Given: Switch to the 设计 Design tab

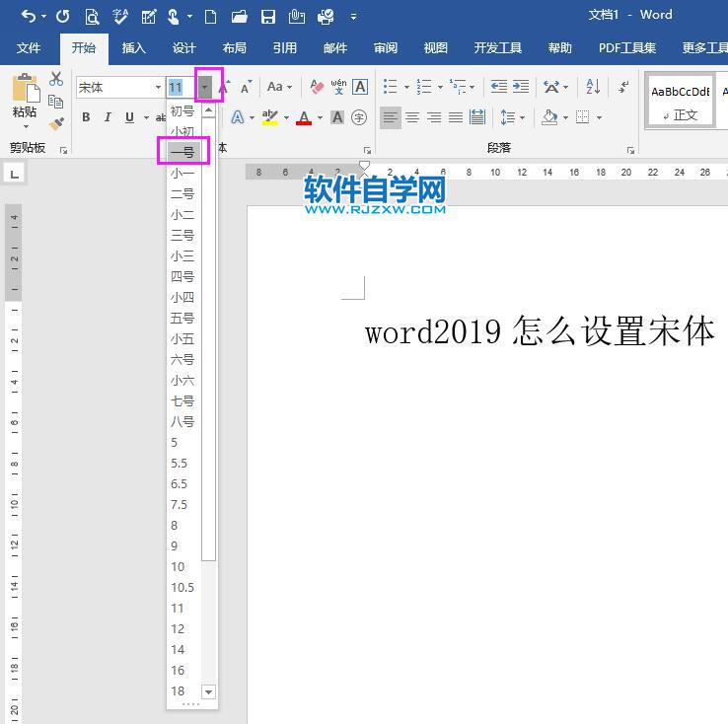Looking at the screenshot, I should tap(183, 47).
